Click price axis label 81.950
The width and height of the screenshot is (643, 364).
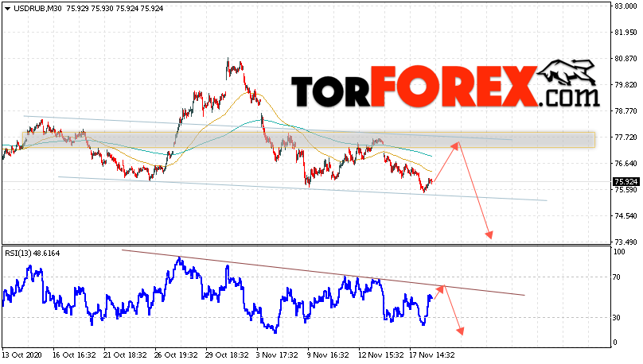coord(625,33)
